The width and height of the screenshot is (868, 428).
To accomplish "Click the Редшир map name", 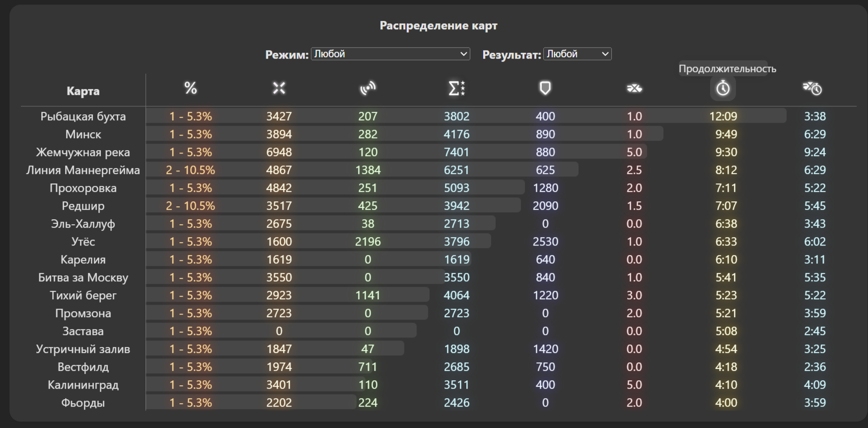I will pos(83,206).
